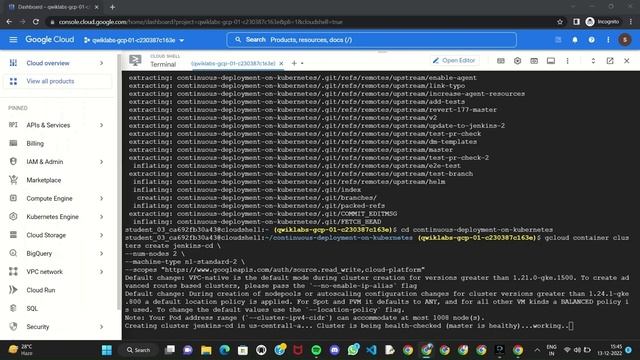Open the main navigation hamburger menu

coord(13,40)
